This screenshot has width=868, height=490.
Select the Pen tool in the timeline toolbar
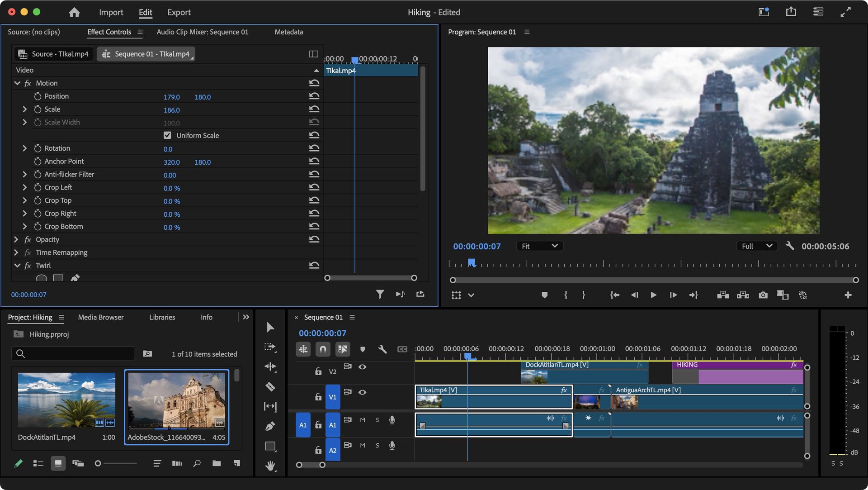tap(270, 426)
